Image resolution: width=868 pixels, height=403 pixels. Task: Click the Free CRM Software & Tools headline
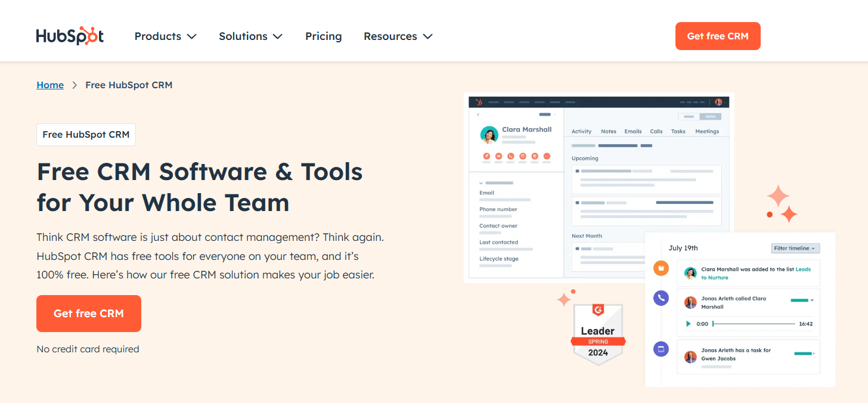click(200, 187)
